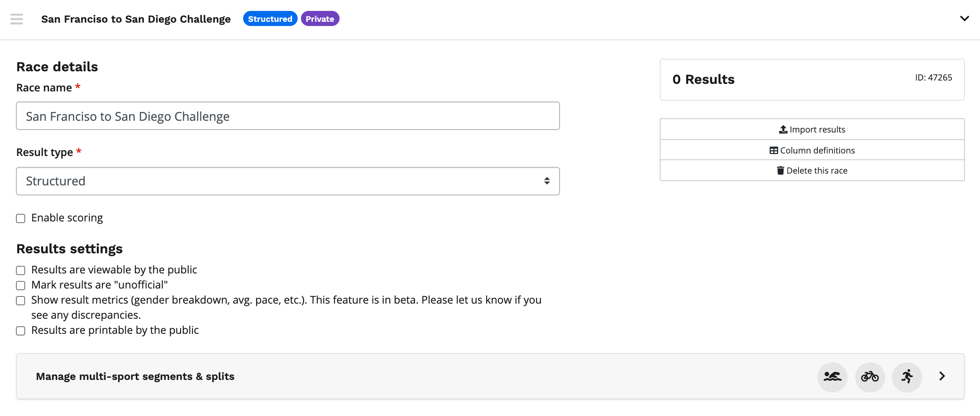Screen dimensions: 980x416
Task: Click the table icon beside Column definitions
Action: click(773, 151)
